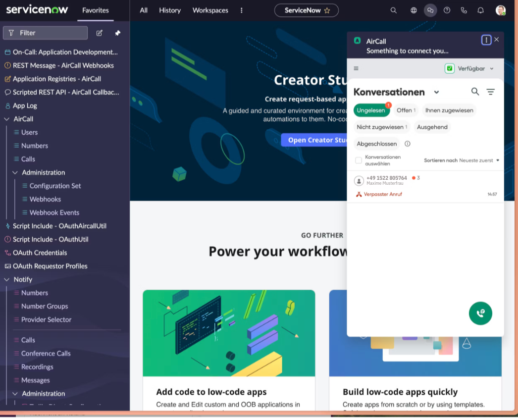Open Numbers under AirCall
Viewport: 518px width, 420px height.
(x=34, y=146)
